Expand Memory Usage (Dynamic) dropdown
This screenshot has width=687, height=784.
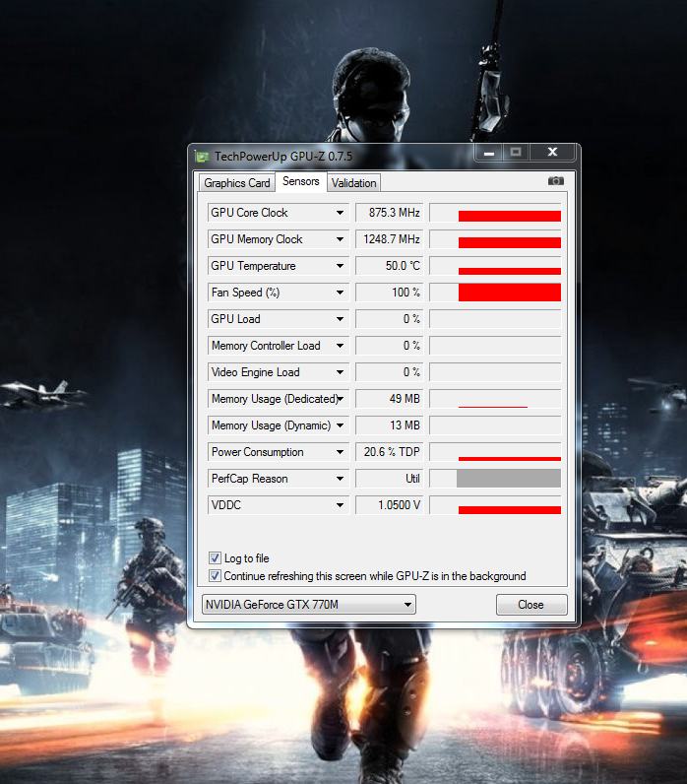click(x=340, y=425)
